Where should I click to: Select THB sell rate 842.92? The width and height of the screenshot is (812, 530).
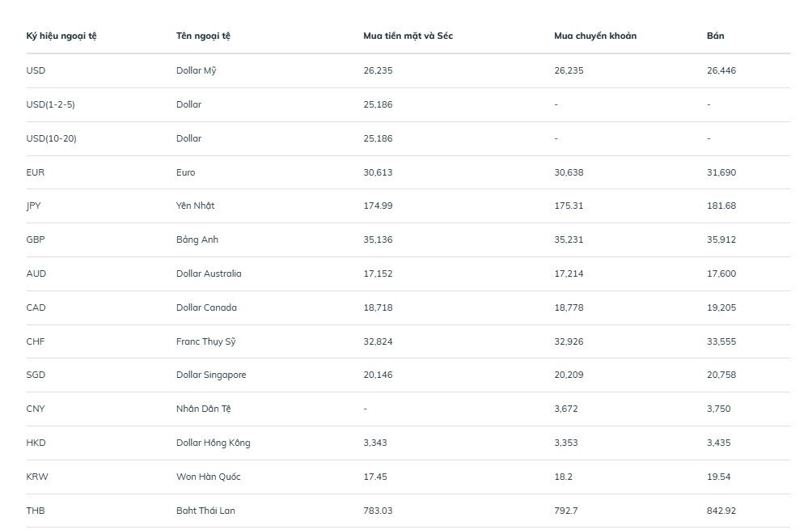(x=721, y=511)
